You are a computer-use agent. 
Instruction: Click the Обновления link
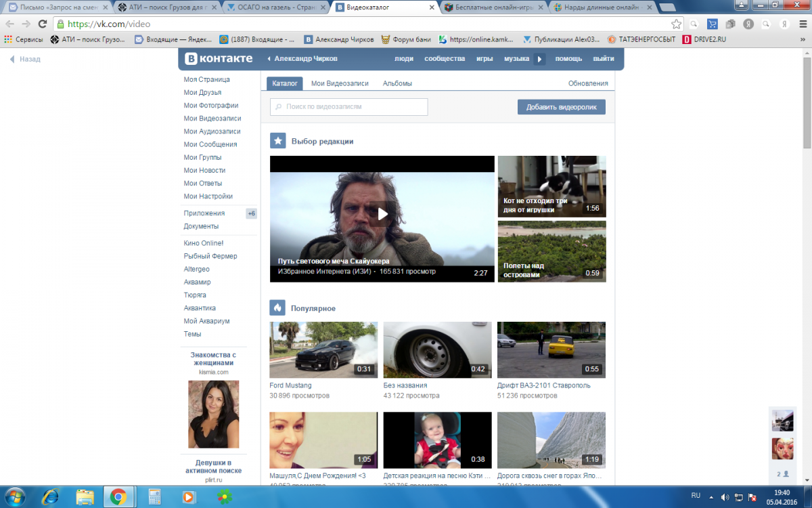(588, 83)
